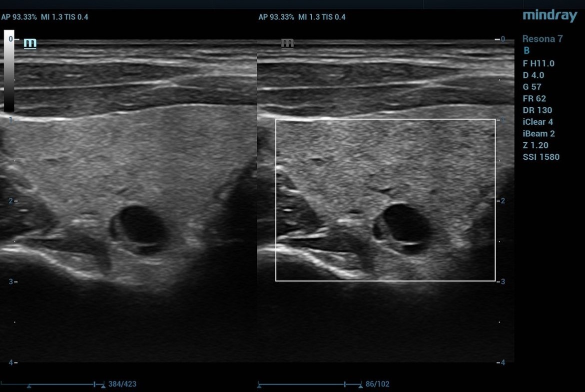The image size is (585, 392).
Task: Open the depth setting D 4.0
Action: pos(534,74)
